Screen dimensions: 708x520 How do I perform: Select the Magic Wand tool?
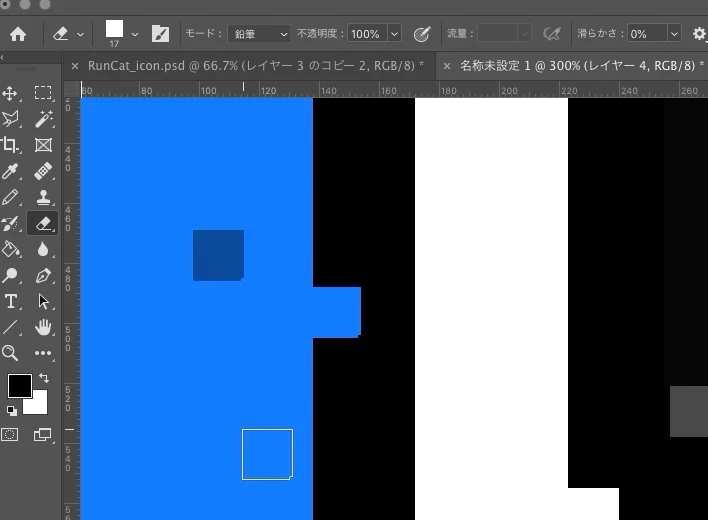pyautogui.click(x=43, y=119)
